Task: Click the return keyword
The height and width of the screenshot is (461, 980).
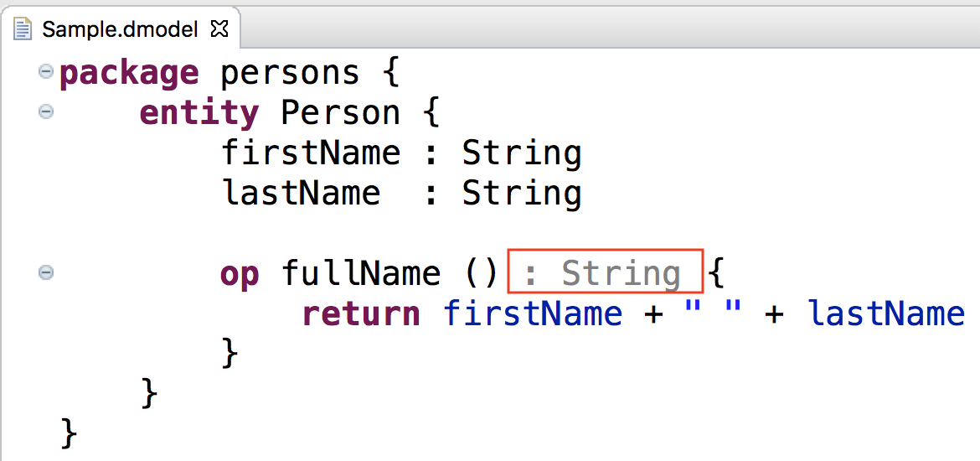Action: coord(361,313)
